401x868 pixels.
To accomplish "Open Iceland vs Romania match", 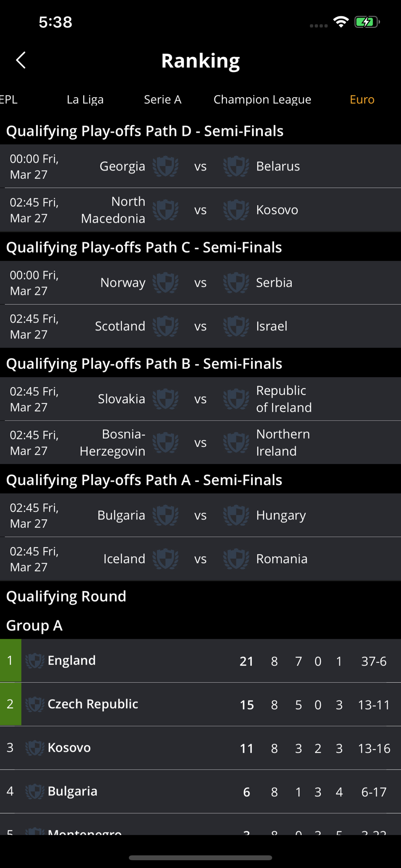I will click(x=200, y=559).
